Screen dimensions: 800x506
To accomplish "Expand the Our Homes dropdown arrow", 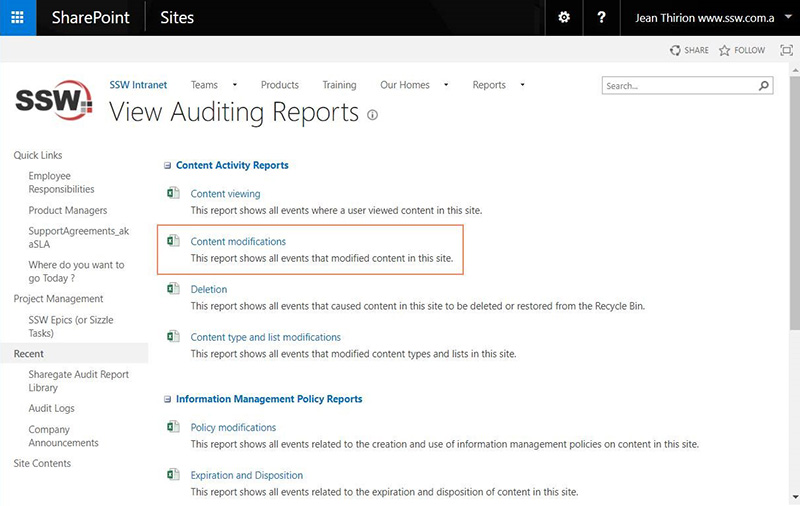I will 446,85.
